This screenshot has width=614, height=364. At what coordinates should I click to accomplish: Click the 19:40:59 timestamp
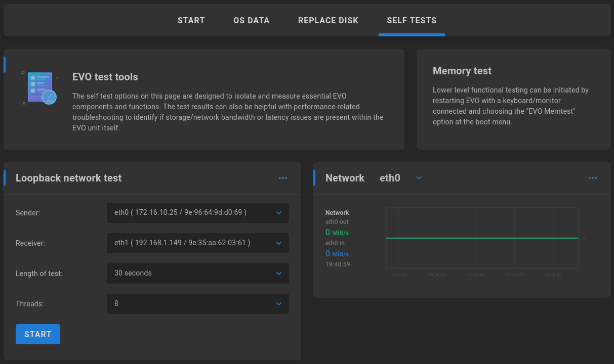(x=338, y=264)
